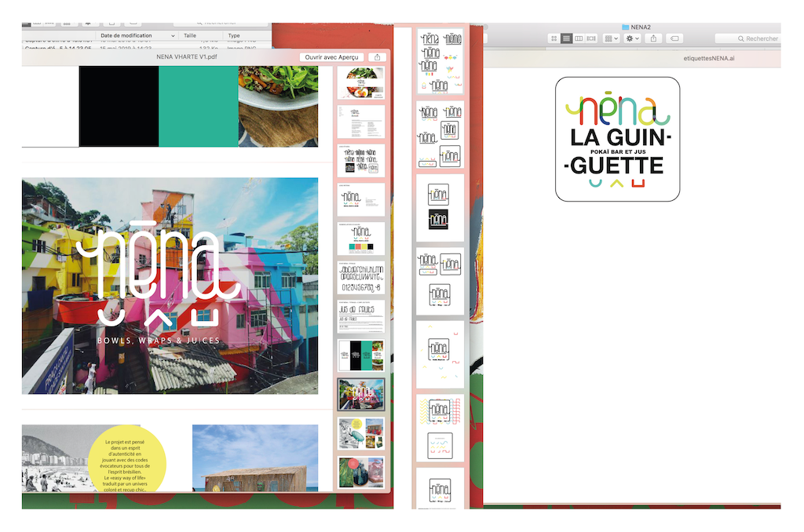Open the group-by arrangement dropdown in NENA2
Image resolution: width=804 pixels, height=532 pixels.
(611, 38)
